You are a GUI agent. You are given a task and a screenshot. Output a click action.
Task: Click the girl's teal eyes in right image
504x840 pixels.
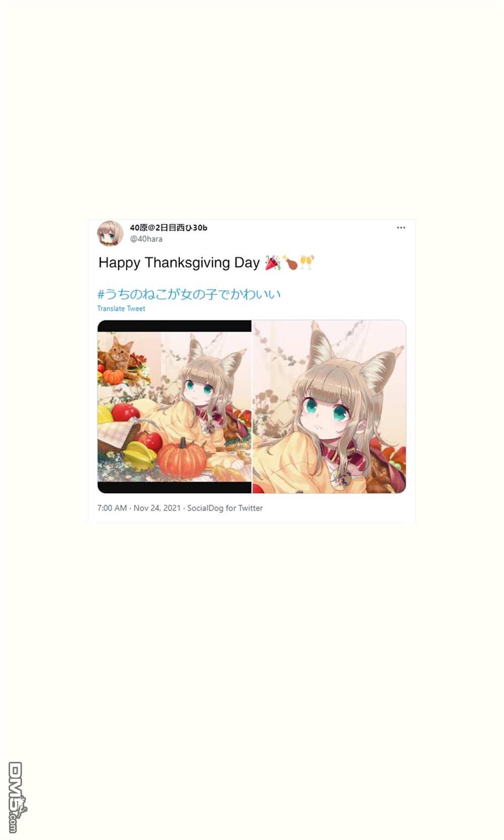326,408
